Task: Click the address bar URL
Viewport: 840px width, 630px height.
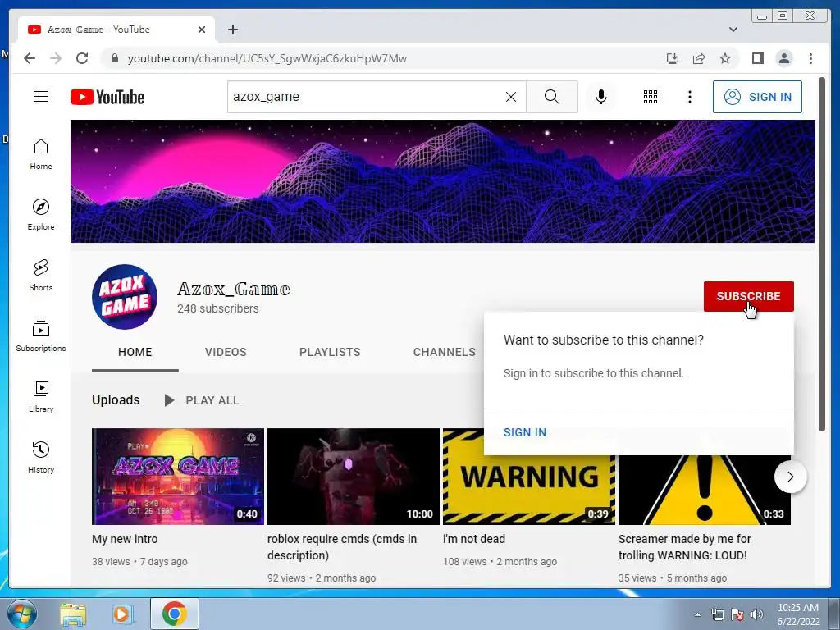Action: click(x=267, y=58)
